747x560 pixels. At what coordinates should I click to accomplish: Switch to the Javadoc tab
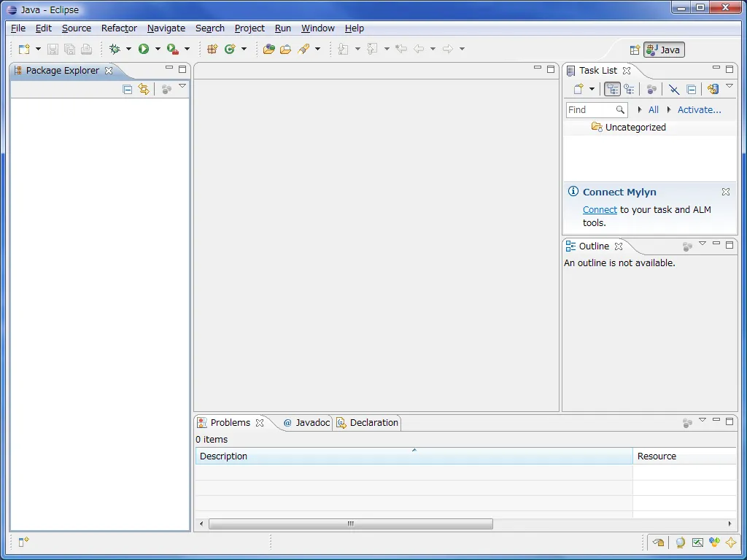click(307, 423)
